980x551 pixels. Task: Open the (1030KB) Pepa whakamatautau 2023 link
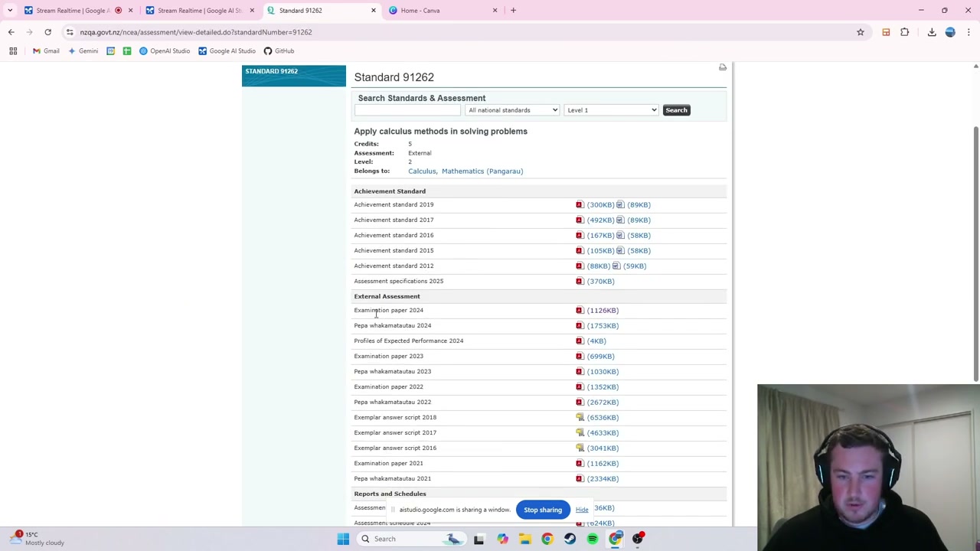603,371
